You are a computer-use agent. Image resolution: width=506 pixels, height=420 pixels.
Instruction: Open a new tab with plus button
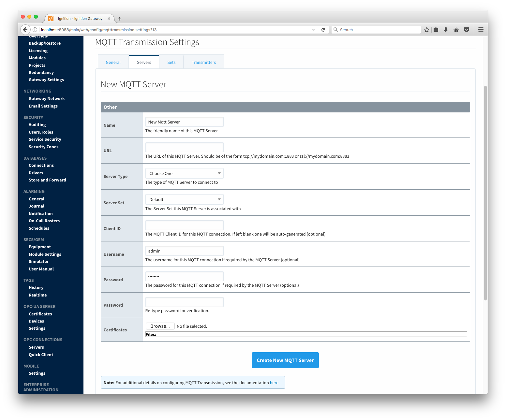120,19
